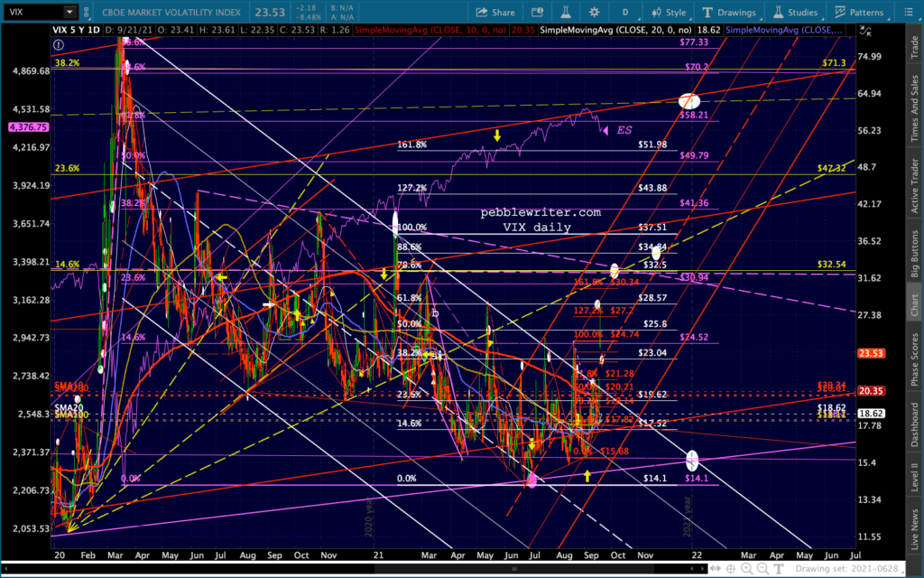
Task: Click the $32.54 yellow level label
Action: (831, 265)
